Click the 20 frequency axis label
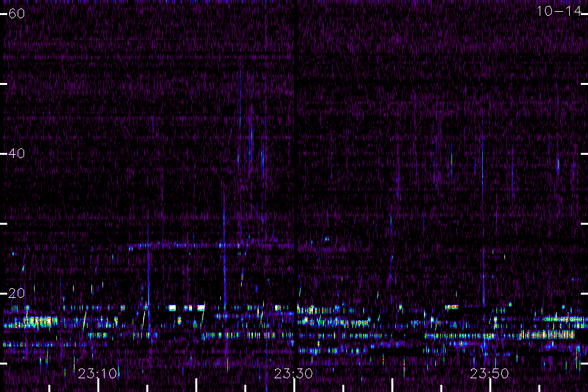This screenshot has height=392, width=588. coord(16,293)
